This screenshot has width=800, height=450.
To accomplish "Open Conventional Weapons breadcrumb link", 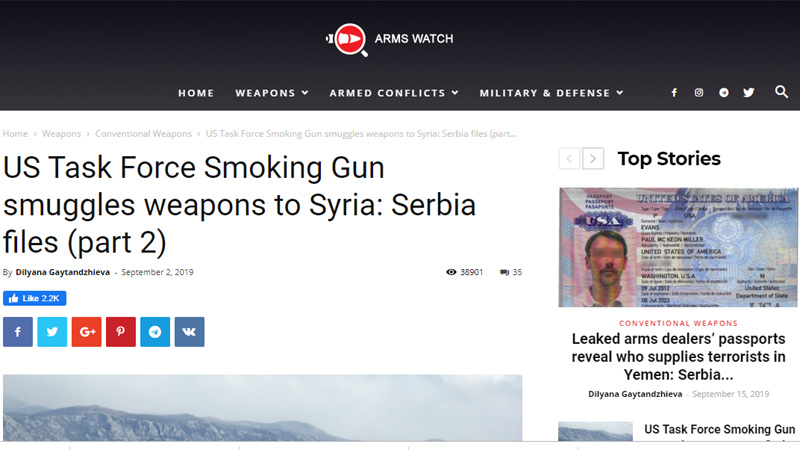I will pyautogui.click(x=143, y=134).
